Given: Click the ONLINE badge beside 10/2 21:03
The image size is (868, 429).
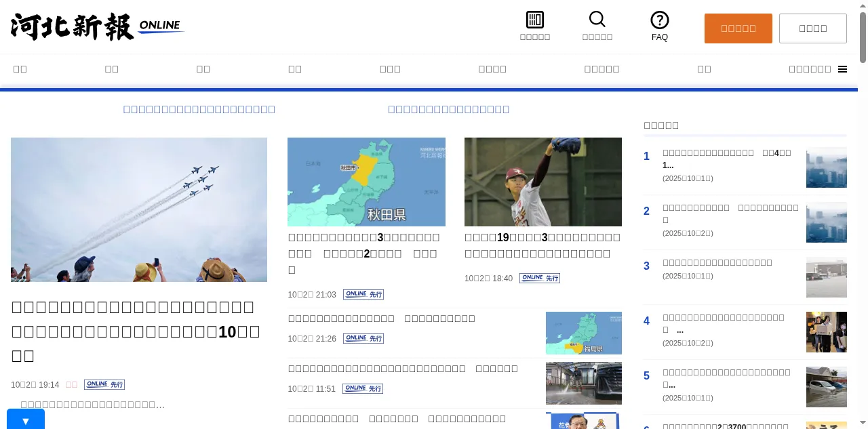Looking at the screenshot, I should pyautogui.click(x=363, y=294).
